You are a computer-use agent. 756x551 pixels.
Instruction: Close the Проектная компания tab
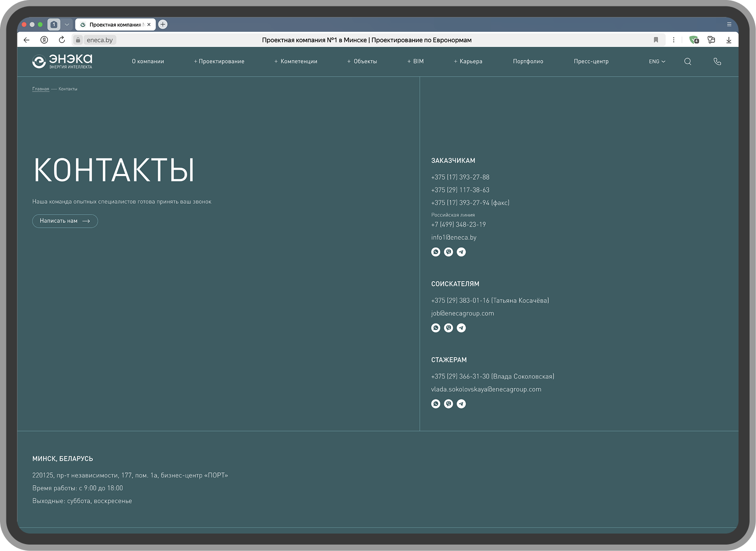pos(149,24)
